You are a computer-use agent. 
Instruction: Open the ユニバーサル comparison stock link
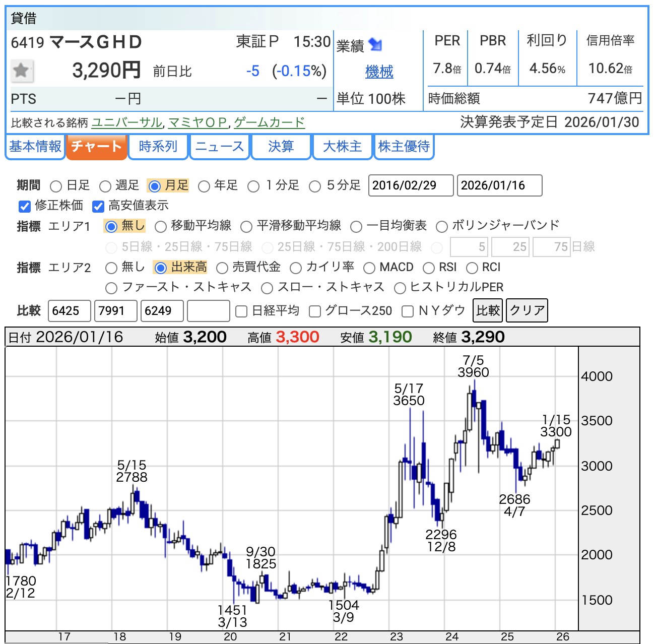126,122
